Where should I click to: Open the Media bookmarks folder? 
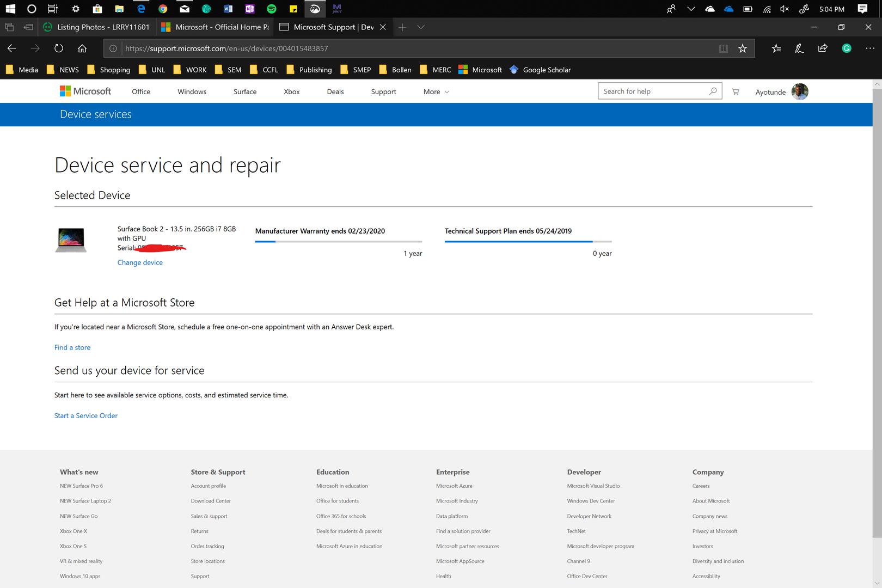[22, 70]
